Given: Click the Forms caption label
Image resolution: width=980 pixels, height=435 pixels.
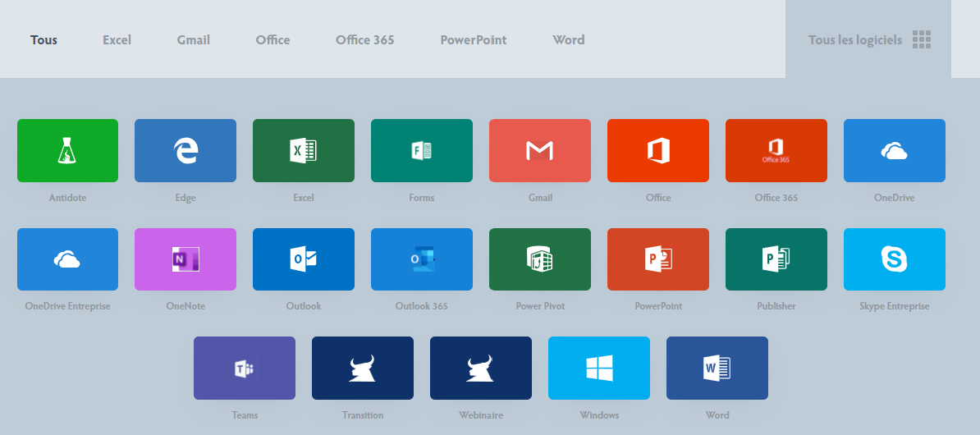Looking at the screenshot, I should [422, 198].
